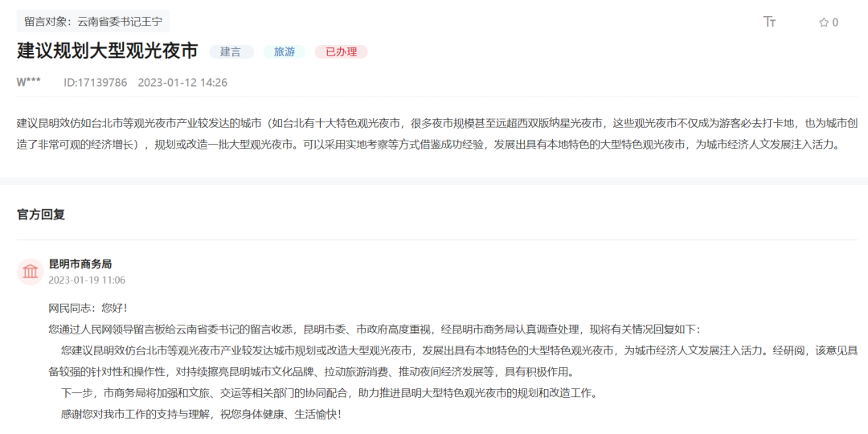Viewport: 868px width, 434px height.
Task: Click the closing line 感谢您对我市工作的支持
Action: [x=202, y=414]
